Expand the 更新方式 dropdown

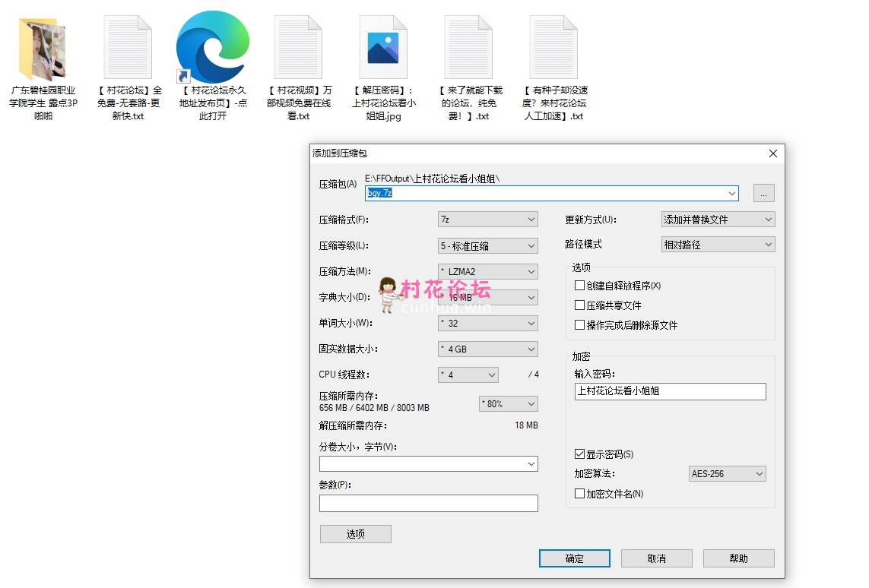pyautogui.click(x=718, y=220)
